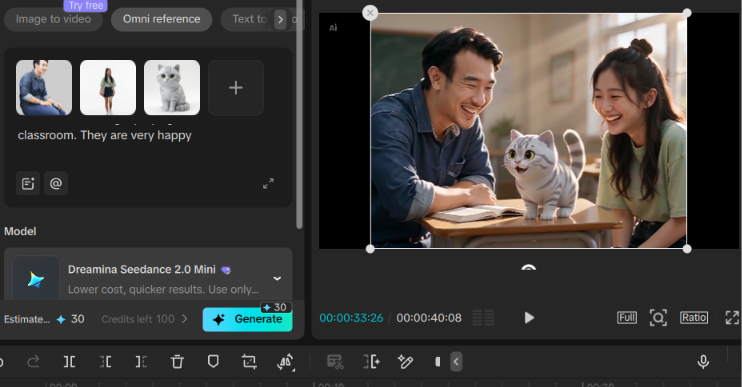The height and width of the screenshot is (387, 742).
Task: Click the top-right corner resize handle of image
Action: click(x=687, y=13)
